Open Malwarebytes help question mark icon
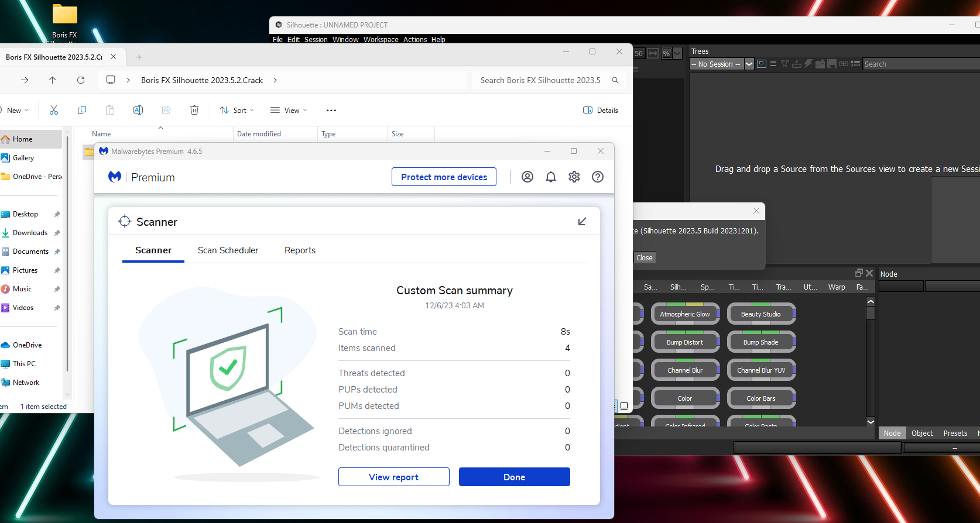 [x=598, y=177]
